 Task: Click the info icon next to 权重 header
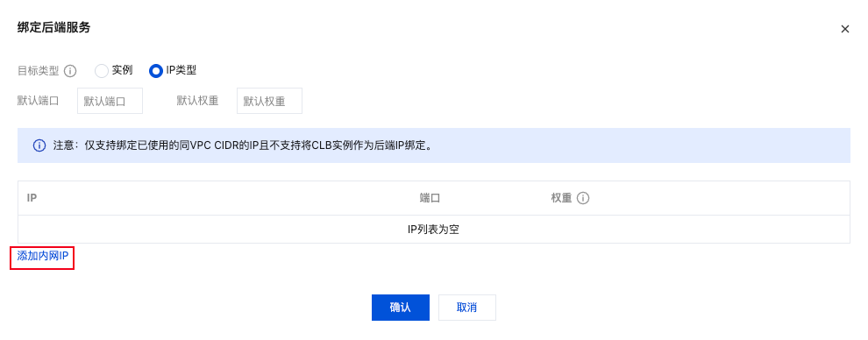click(582, 198)
